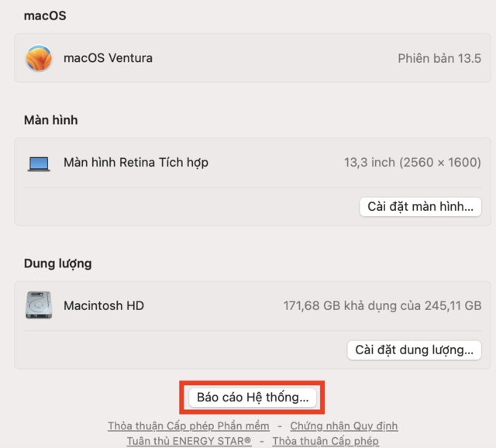
Task: Click the macOS section heading
Action: 45,16
